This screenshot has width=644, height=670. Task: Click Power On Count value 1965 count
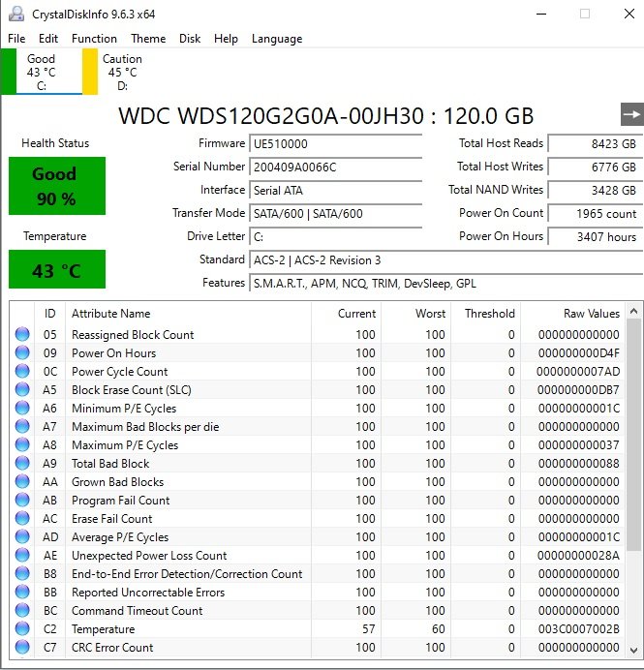596,213
